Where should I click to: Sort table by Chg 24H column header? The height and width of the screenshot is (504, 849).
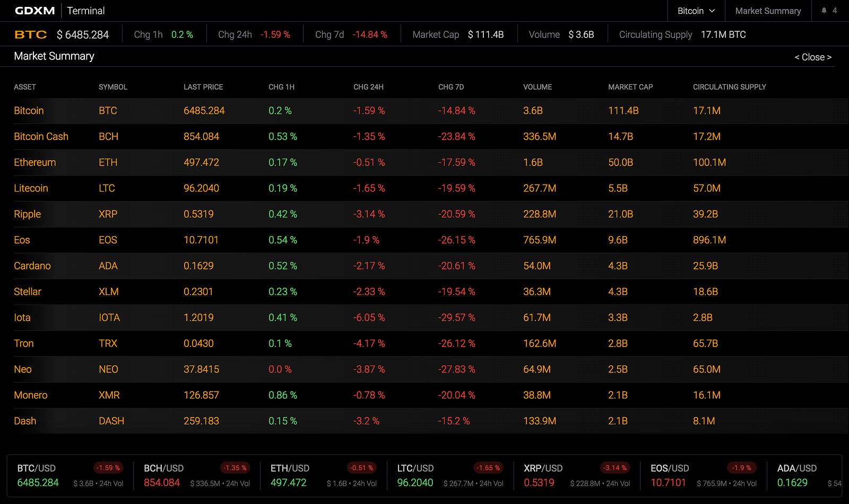click(368, 87)
